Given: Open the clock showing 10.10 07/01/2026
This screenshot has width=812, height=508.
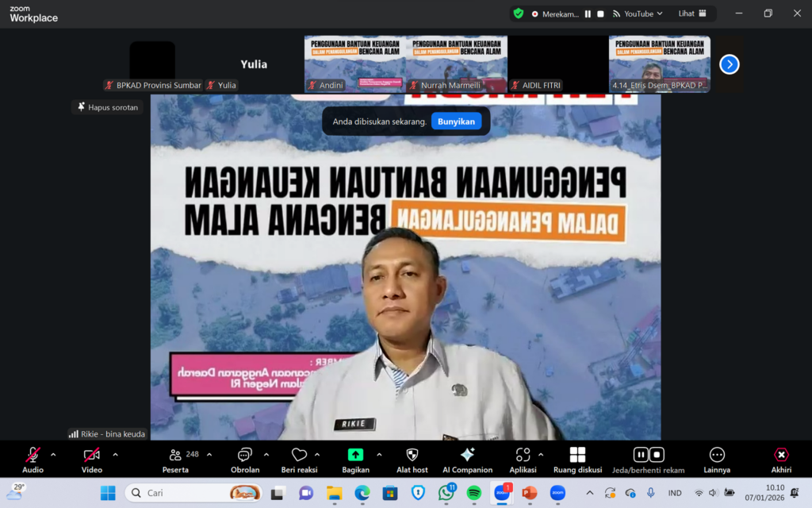Looking at the screenshot, I should [x=765, y=493].
